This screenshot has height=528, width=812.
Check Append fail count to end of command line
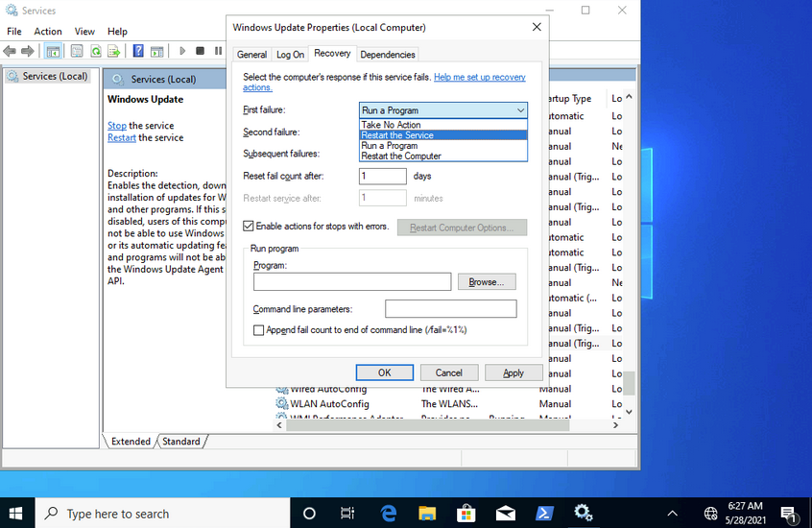pyautogui.click(x=258, y=330)
